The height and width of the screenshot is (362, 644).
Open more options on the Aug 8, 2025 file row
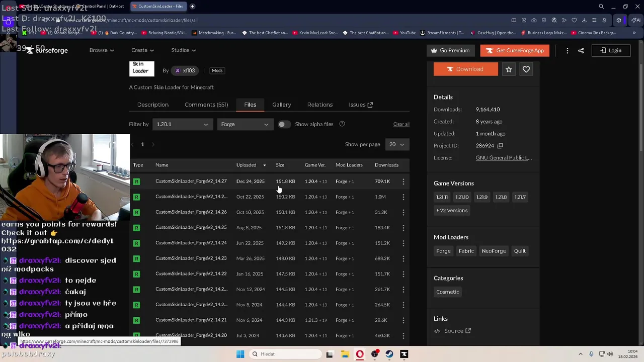coord(403,228)
